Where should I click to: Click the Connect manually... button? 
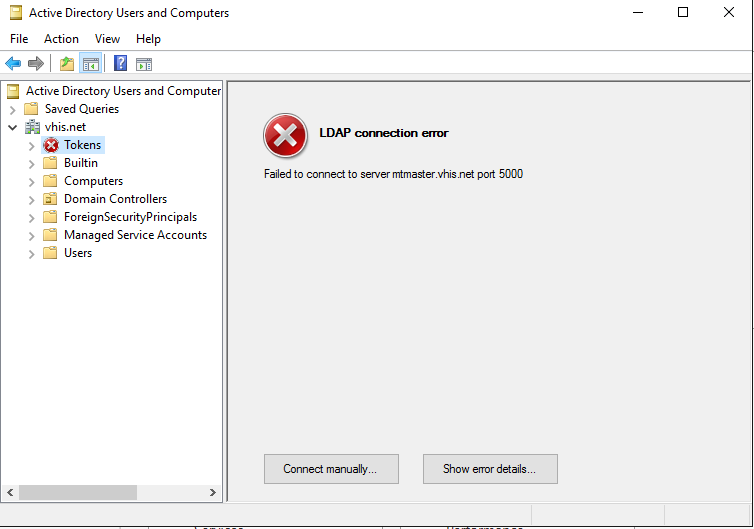tap(331, 469)
